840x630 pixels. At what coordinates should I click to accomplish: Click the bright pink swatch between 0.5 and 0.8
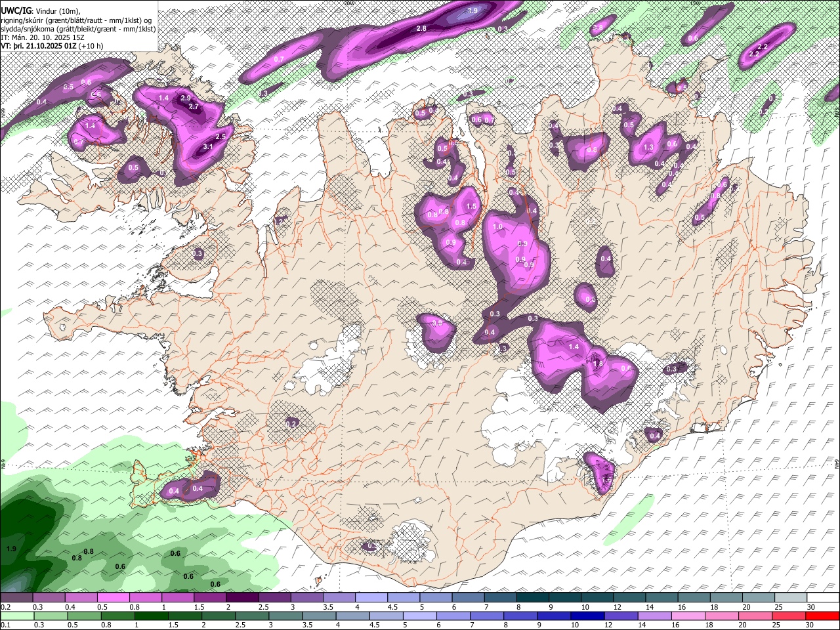tap(113, 597)
